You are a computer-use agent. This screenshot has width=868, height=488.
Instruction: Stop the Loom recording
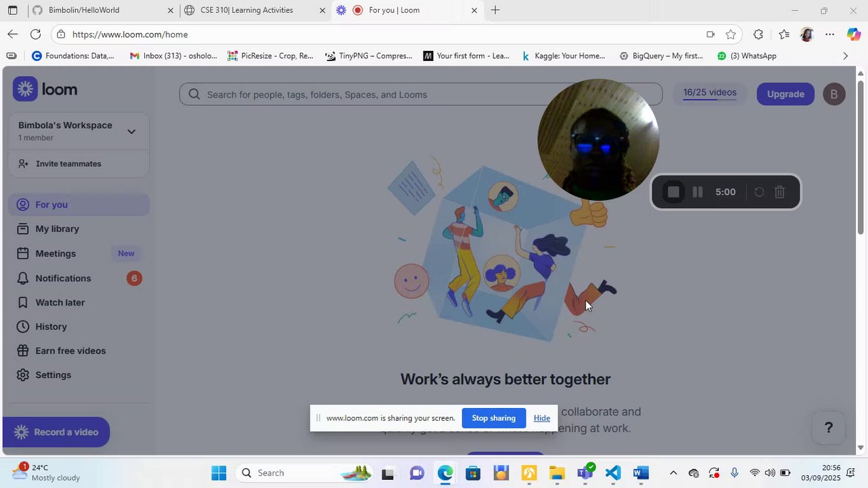click(673, 192)
